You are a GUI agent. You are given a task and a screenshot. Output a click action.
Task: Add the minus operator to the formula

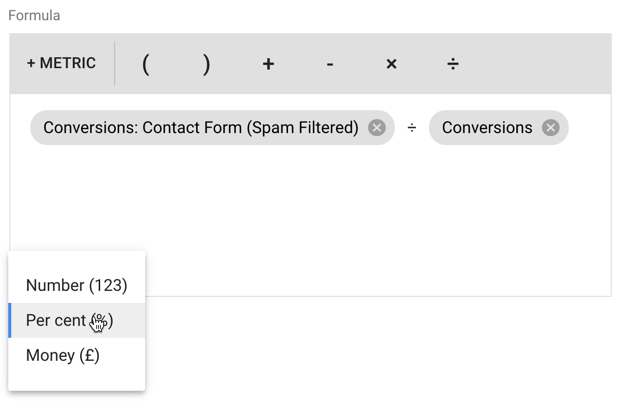(x=330, y=64)
